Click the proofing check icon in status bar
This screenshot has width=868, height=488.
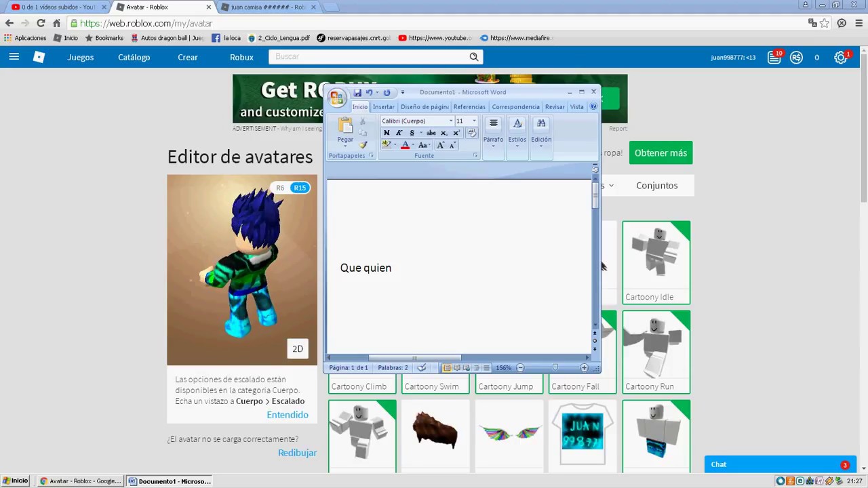(422, 367)
